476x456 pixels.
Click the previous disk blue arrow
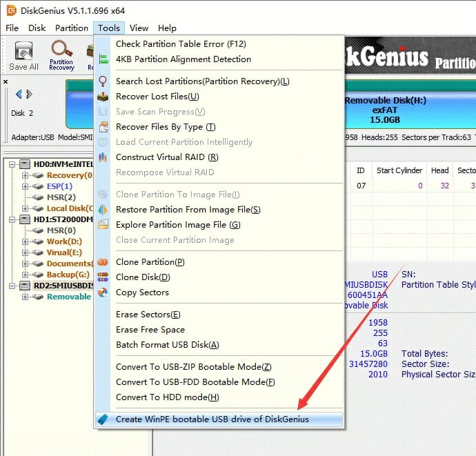pyautogui.click(x=19, y=95)
